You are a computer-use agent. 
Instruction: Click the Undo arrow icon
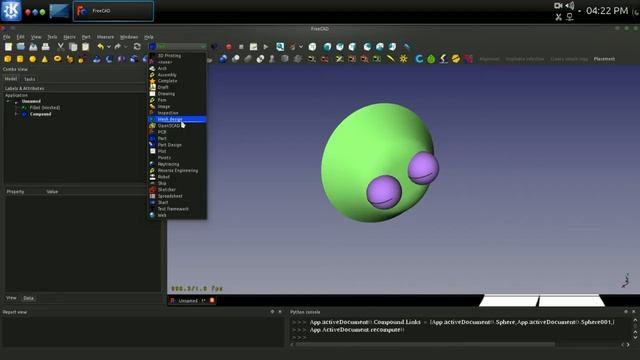pos(100,47)
